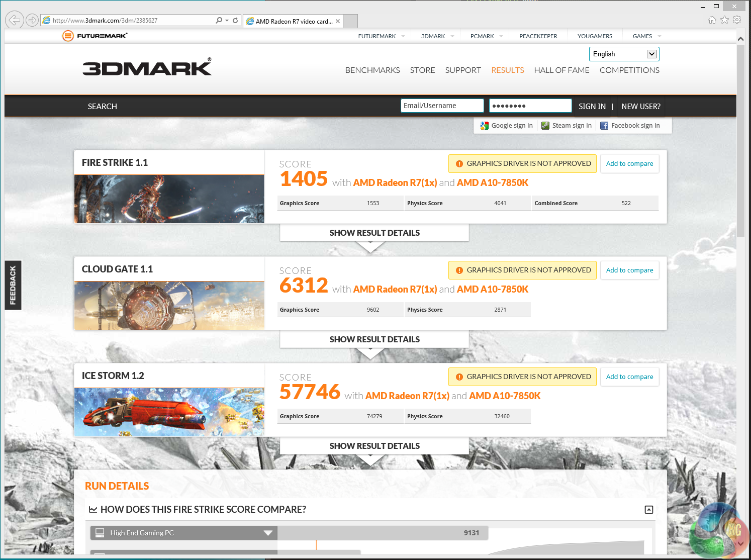Expand the Games top menu dropdown
The width and height of the screenshot is (751, 560).
(660, 36)
